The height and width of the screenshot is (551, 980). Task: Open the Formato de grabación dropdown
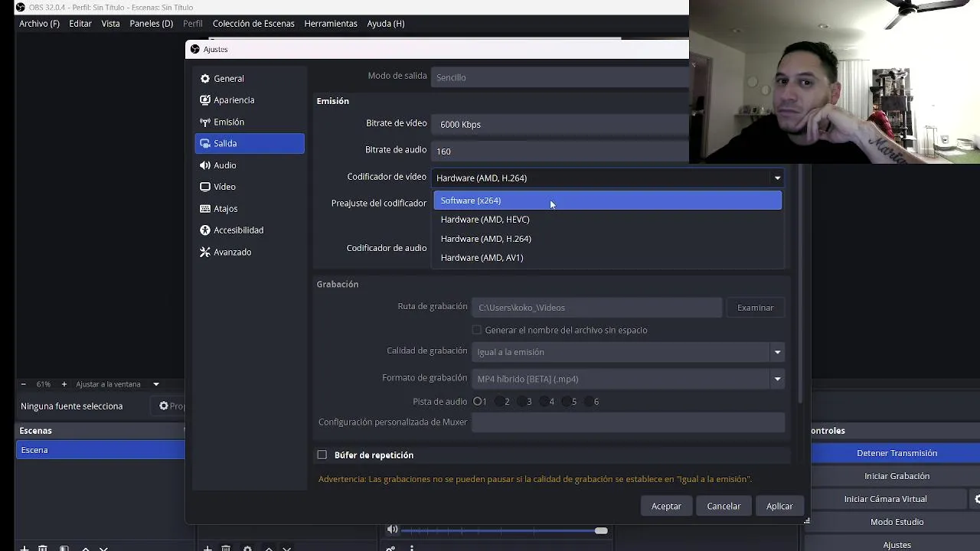tap(628, 379)
